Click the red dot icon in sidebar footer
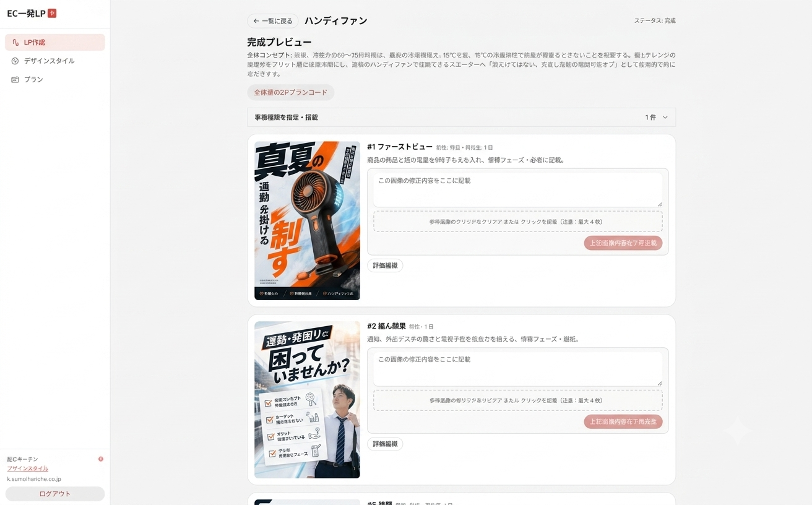The height and width of the screenshot is (505, 812). (101, 459)
